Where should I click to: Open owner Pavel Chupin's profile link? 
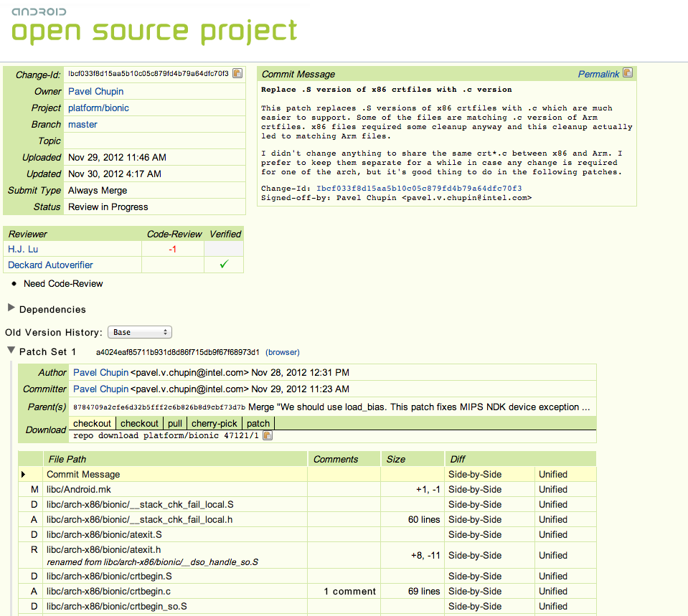pyautogui.click(x=95, y=91)
